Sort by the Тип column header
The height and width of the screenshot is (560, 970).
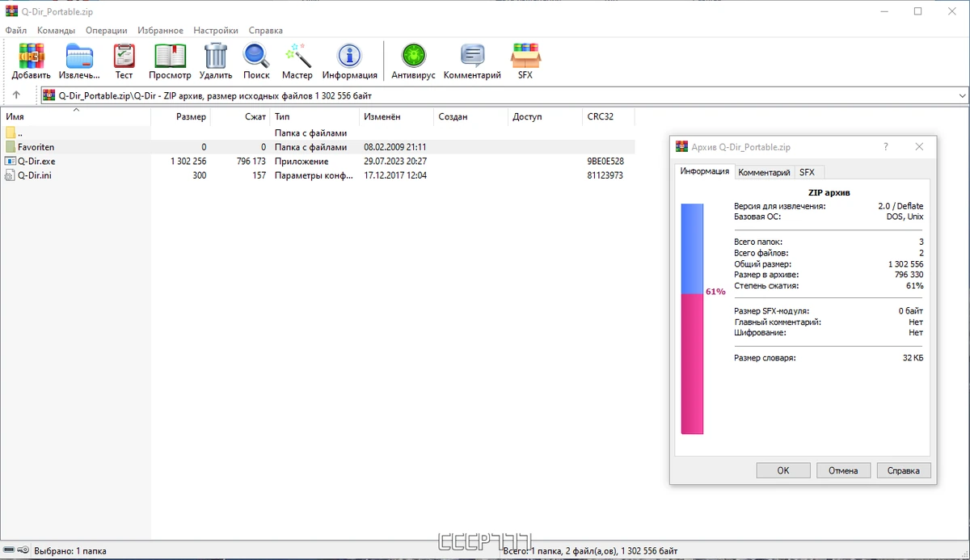[314, 116]
